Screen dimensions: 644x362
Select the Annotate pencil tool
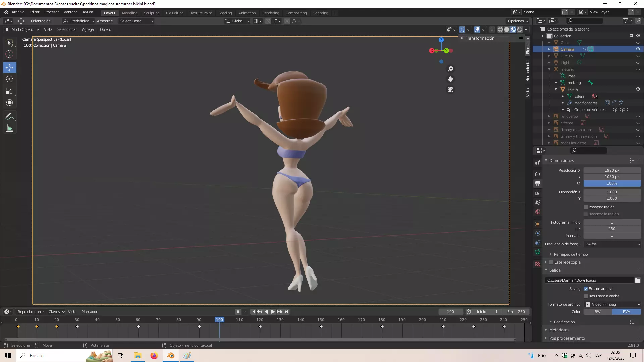pos(9,117)
